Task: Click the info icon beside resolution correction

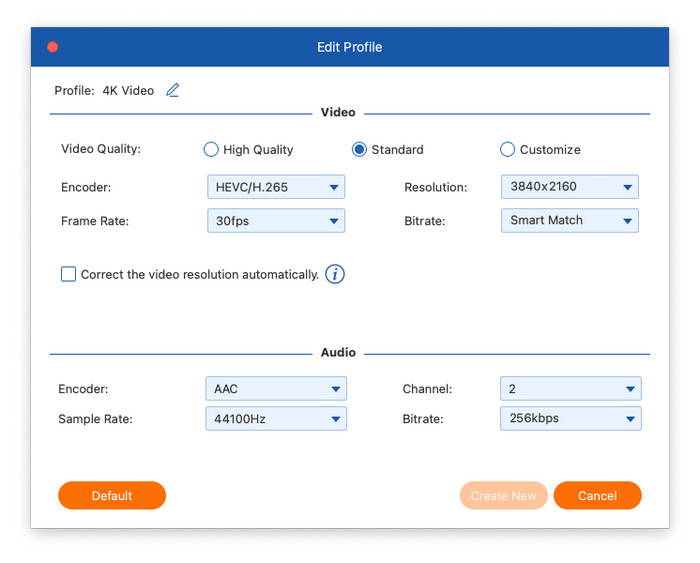Action: pyautogui.click(x=335, y=274)
